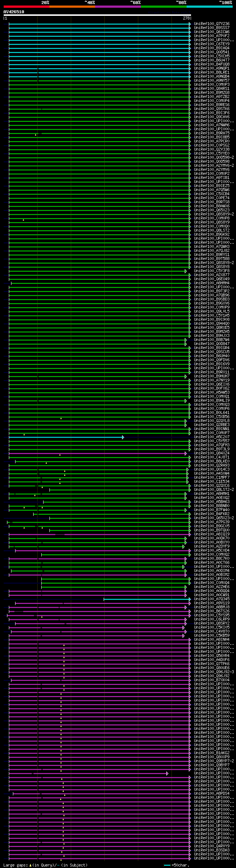Click the orange ~40% identity legend bar
Screen dimensions: 236x868
(x=72, y=7)
